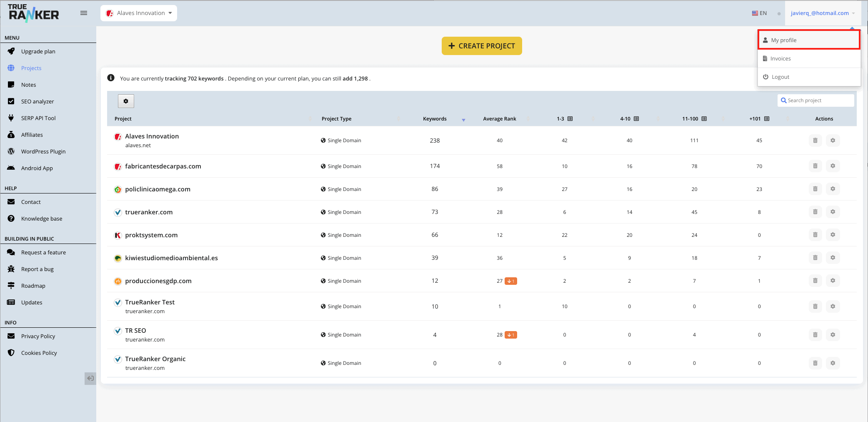Click the chat bubbles icon for Request a feature
The height and width of the screenshot is (422, 868).
tap(11, 252)
